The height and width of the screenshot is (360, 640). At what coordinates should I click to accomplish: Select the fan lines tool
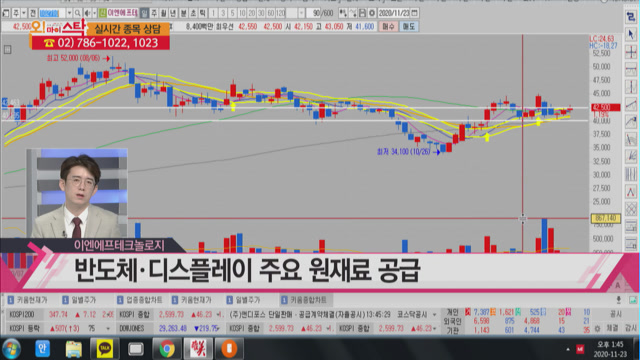631,157
